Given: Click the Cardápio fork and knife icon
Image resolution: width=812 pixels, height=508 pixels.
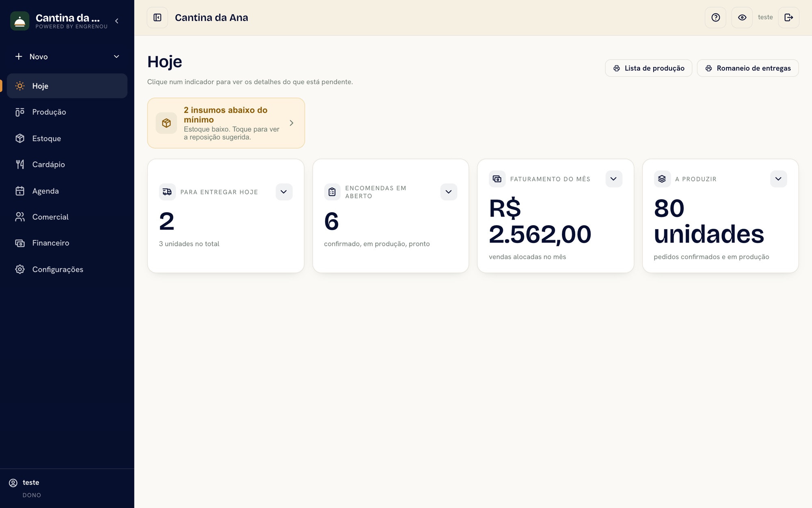Looking at the screenshot, I should pos(20,164).
